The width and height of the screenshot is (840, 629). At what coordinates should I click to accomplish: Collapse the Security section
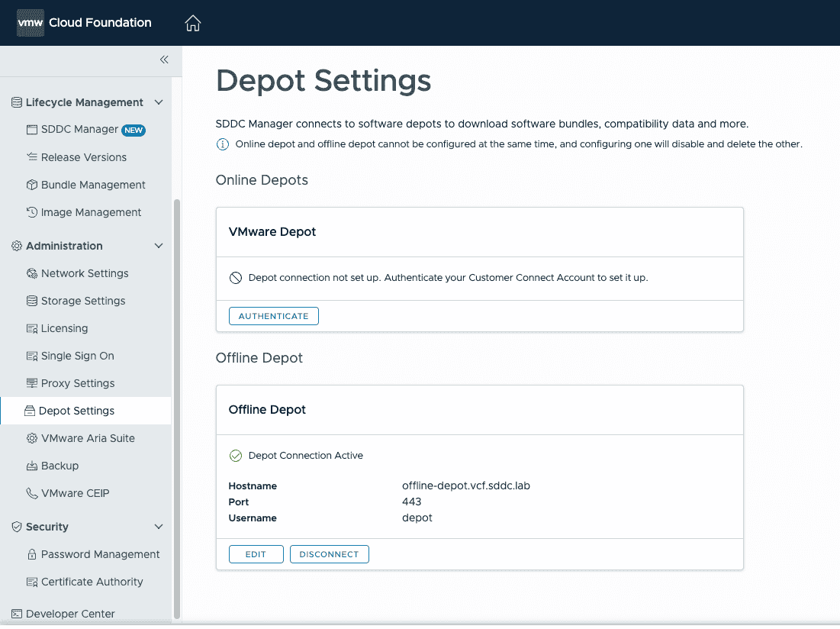pyautogui.click(x=159, y=526)
